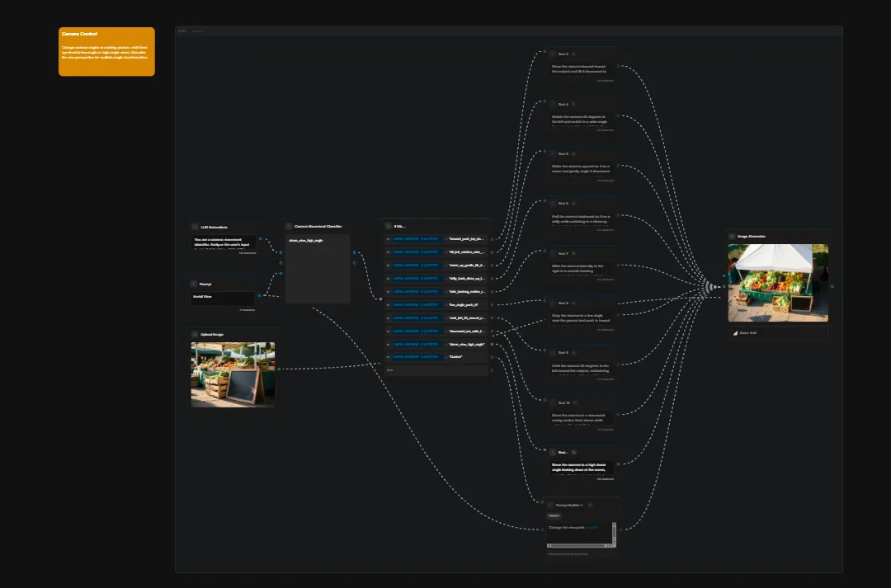Screen dimensions: 891x588
Task: Select the LLM Instructions node icon
Action: point(195,227)
